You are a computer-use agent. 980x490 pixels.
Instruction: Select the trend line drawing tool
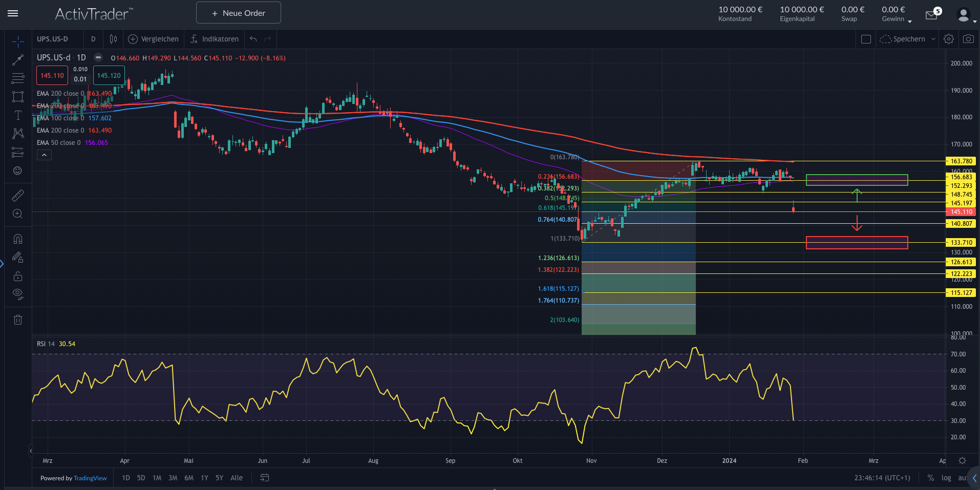tap(18, 60)
